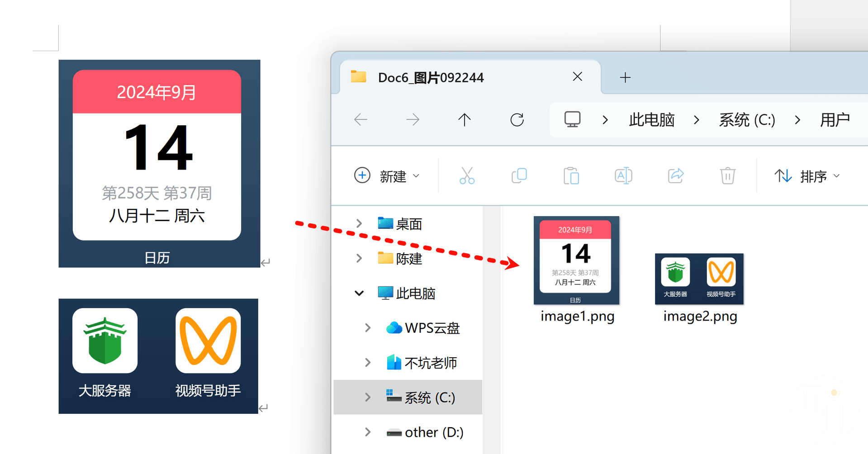The height and width of the screenshot is (454, 868).
Task: Refresh the current folder view
Action: coord(517,120)
